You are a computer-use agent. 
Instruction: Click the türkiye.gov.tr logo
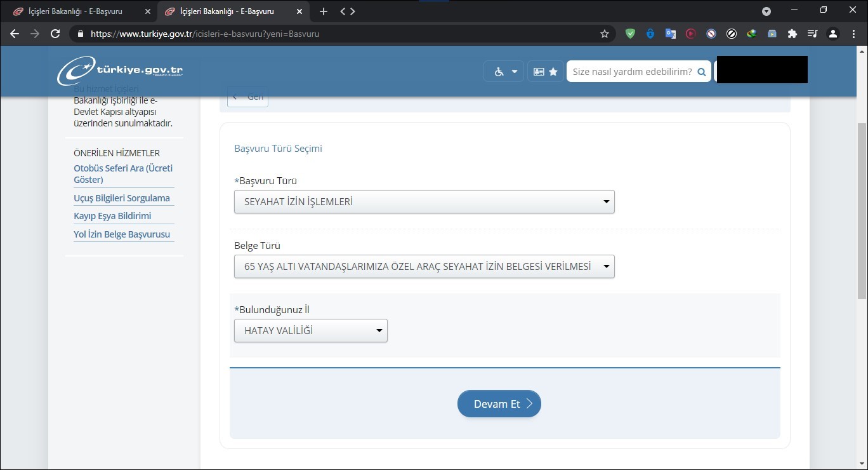(120, 70)
